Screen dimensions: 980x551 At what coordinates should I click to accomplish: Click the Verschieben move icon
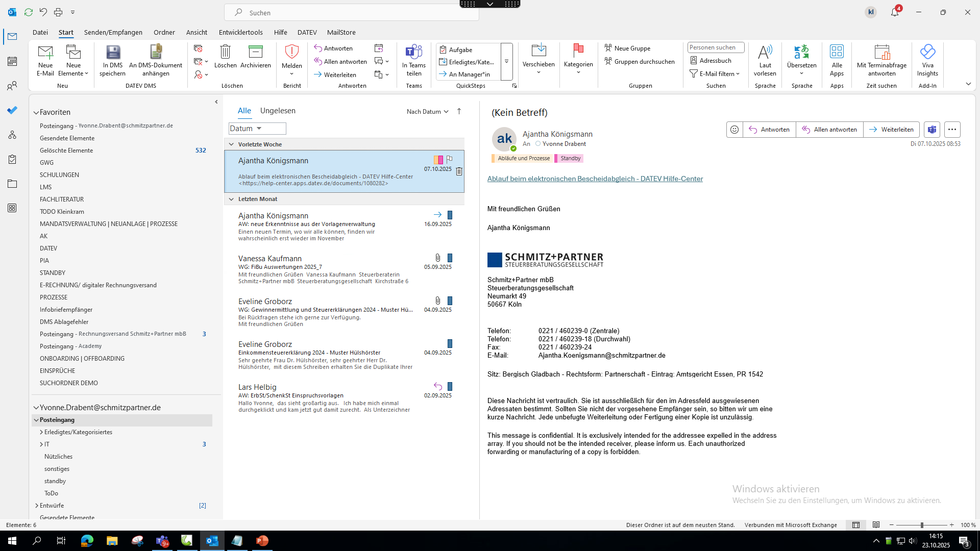pyautogui.click(x=538, y=51)
